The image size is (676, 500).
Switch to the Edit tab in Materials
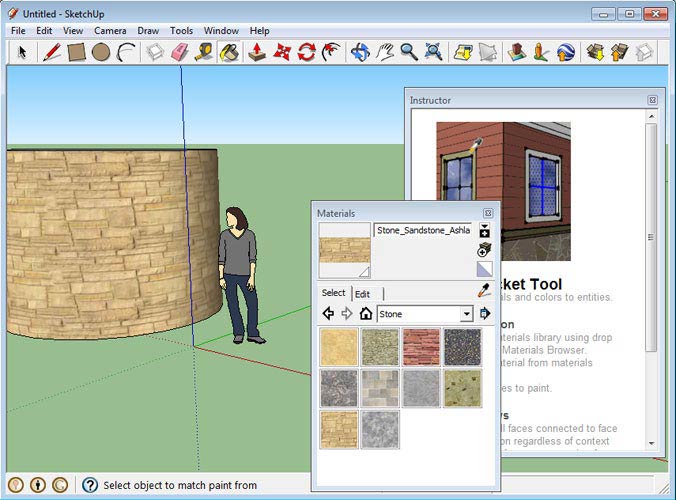[x=362, y=294]
